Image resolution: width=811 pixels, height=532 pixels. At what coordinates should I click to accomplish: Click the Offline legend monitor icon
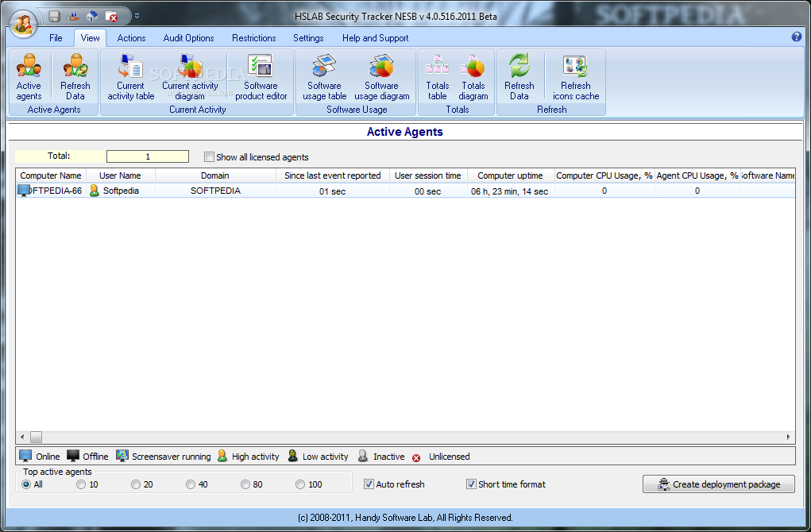(73, 456)
